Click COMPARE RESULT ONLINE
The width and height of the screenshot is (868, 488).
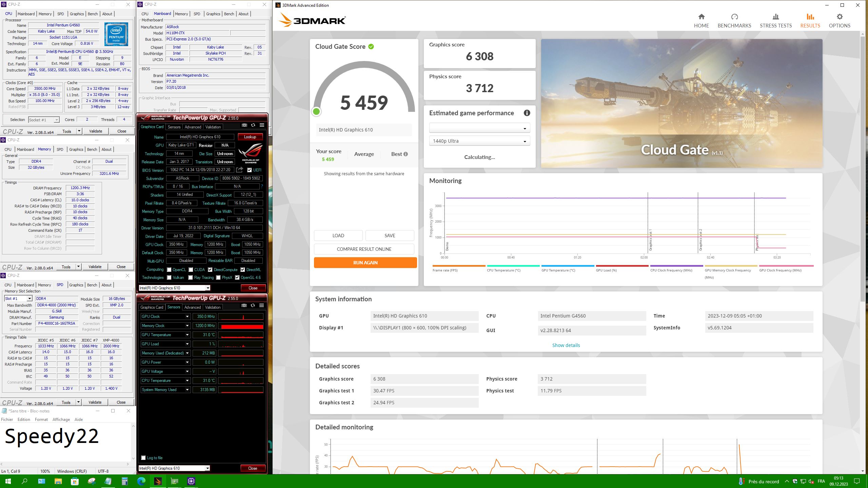364,249
